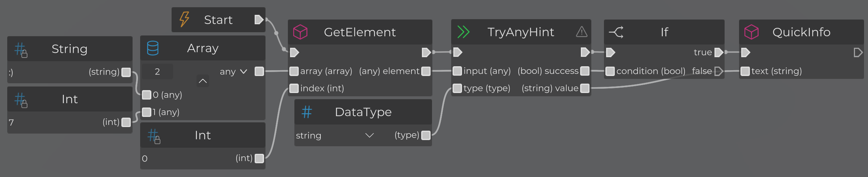This screenshot has height=177, width=868.
Task: Click the Int value field showing 7
Action: 54,122
